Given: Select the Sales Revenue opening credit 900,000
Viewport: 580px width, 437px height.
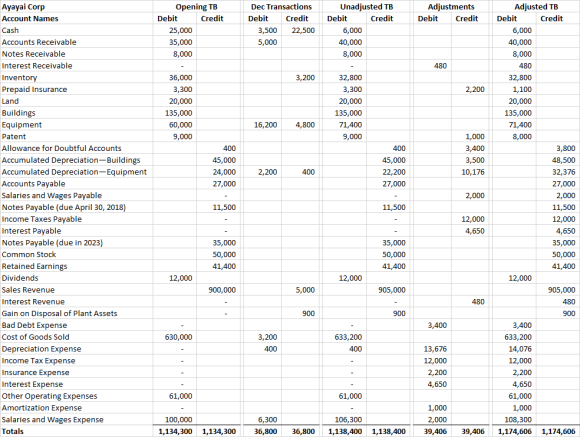Looking at the screenshot, I should tap(222, 290).
